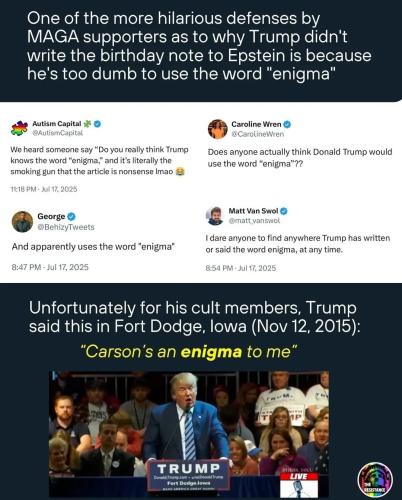Click the verified badge beside Matt Van Swol
Screen dimensions: 402x500
tap(284, 211)
